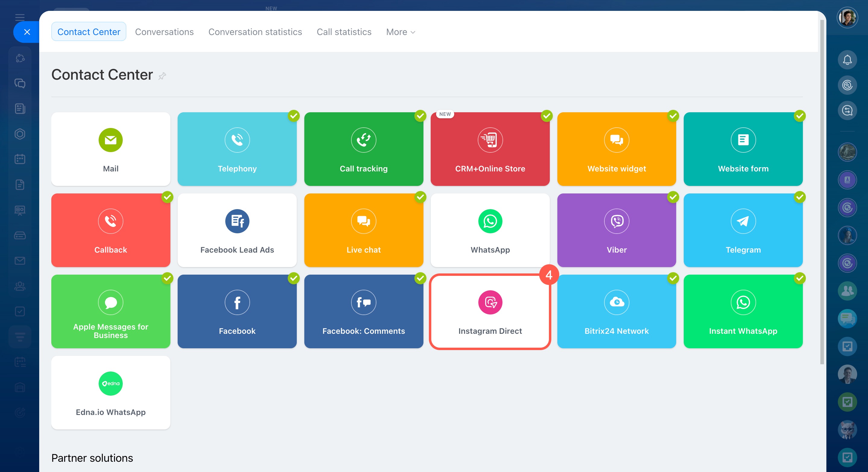Click the vertical scrollbar of the panel
868x472 pixels.
coord(822,192)
